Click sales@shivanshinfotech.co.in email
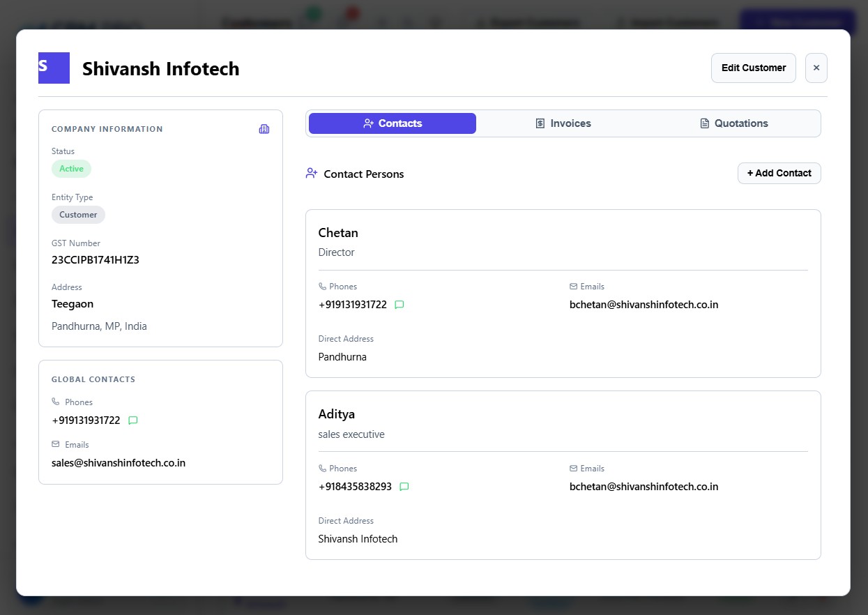 pyautogui.click(x=119, y=463)
